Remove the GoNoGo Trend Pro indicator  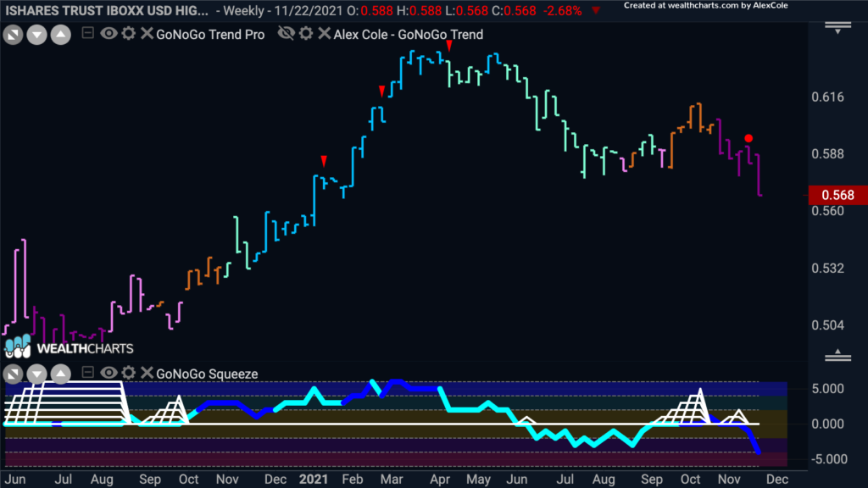[x=147, y=33]
